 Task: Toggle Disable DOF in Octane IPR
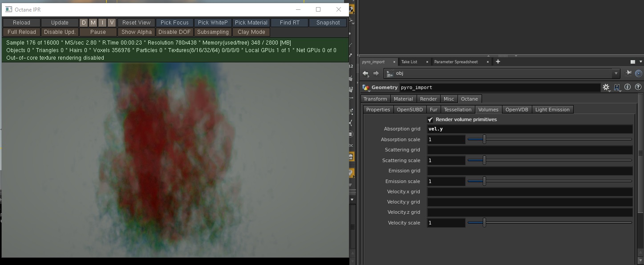[x=174, y=32]
